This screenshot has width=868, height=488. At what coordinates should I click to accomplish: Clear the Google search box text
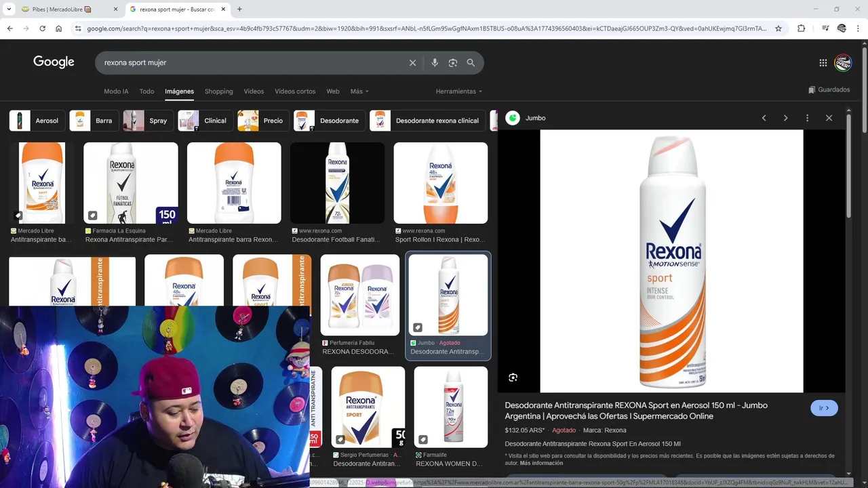click(412, 62)
